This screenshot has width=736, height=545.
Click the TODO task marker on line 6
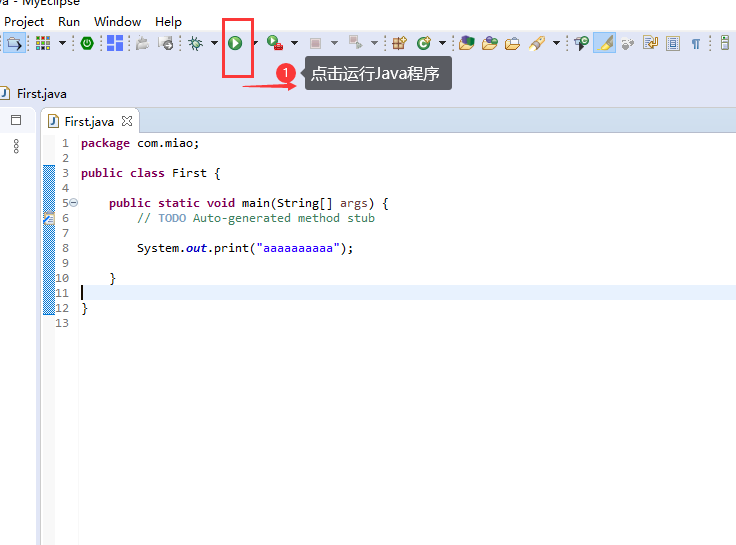49,218
